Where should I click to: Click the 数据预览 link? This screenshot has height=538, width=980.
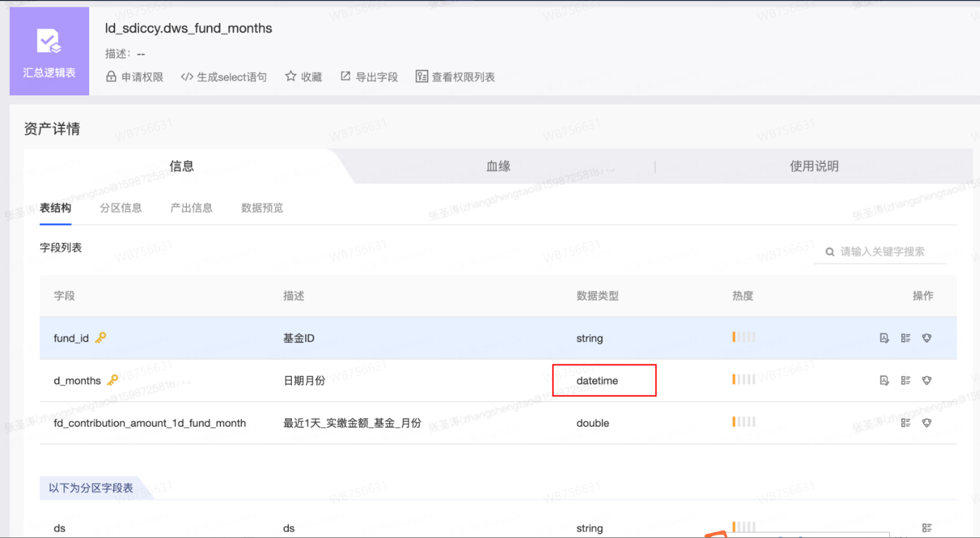[x=261, y=208]
